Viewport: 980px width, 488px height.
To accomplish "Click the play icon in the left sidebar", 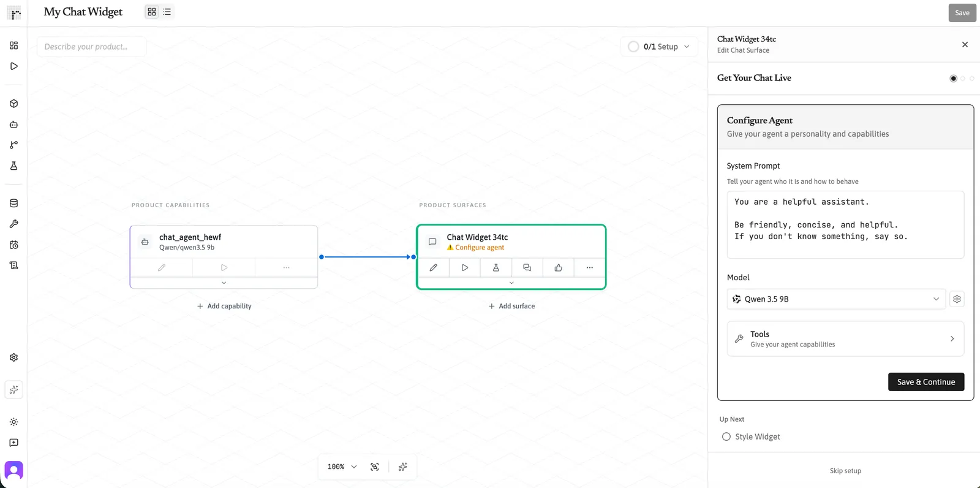I will (x=13, y=66).
